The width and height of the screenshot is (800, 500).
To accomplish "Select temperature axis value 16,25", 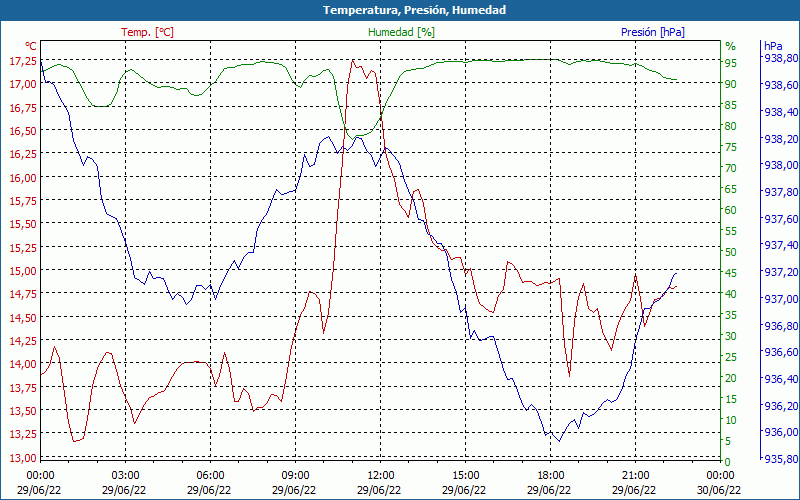I will pos(23,154).
